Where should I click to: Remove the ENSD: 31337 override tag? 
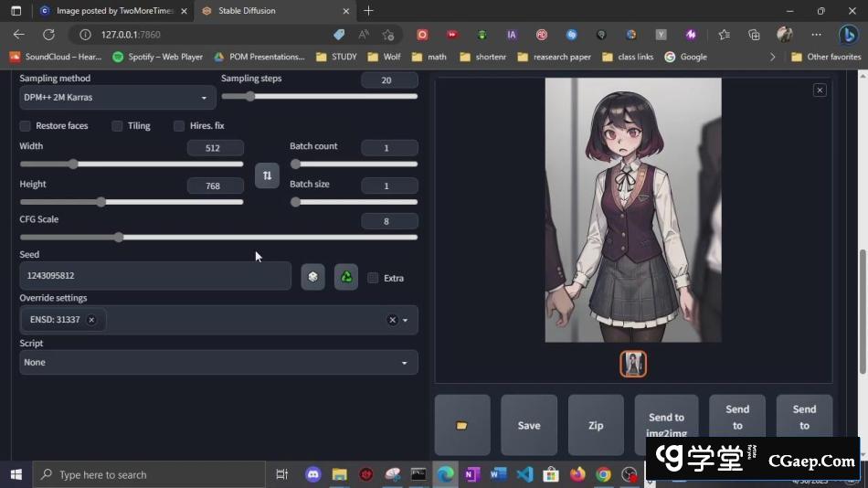tap(91, 320)
